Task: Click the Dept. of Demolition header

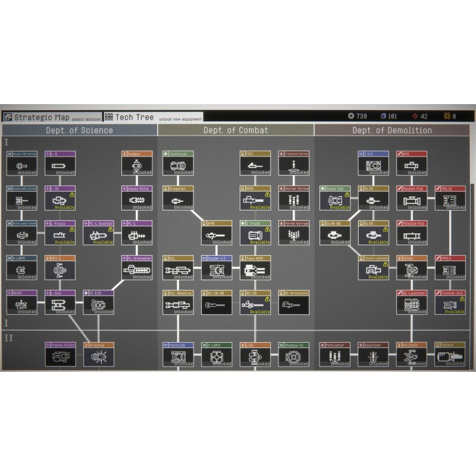Action: (x=392, y=130)
